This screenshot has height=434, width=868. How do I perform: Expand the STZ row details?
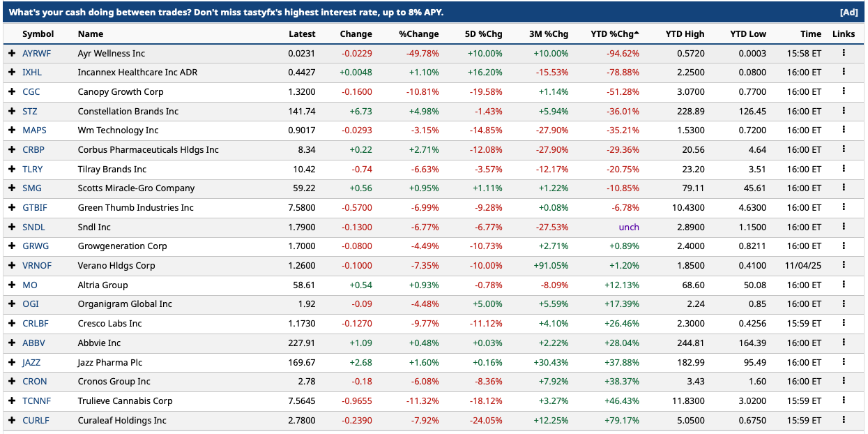coord(12,111)
